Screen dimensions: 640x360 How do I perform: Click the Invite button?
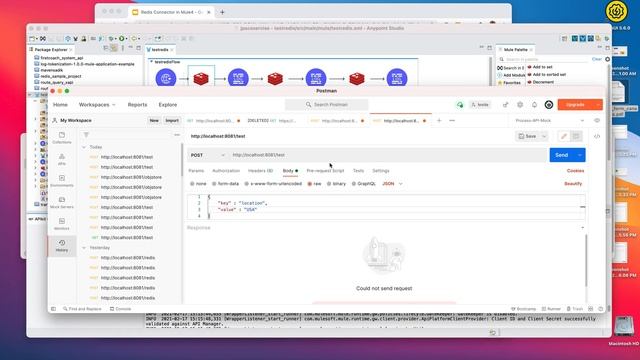pos(480,105)
